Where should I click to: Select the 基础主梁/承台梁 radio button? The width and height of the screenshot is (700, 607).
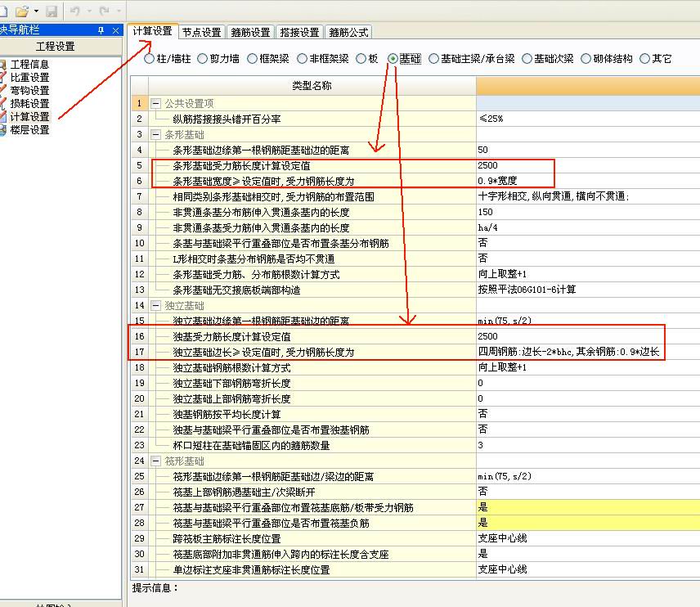click(x=433, y=59)
